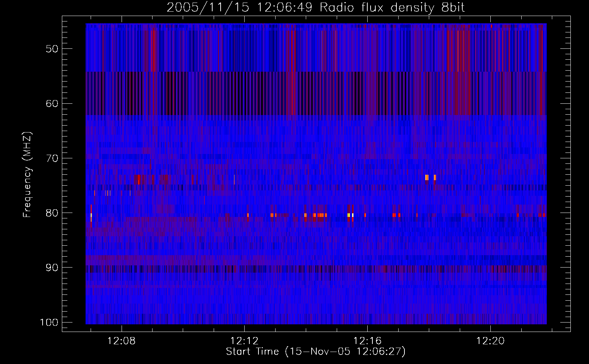The height and width of the screenshot is (364, 589).
Task: Click the "Frequency (MHZ)" y-axis label
Action: 27,175
